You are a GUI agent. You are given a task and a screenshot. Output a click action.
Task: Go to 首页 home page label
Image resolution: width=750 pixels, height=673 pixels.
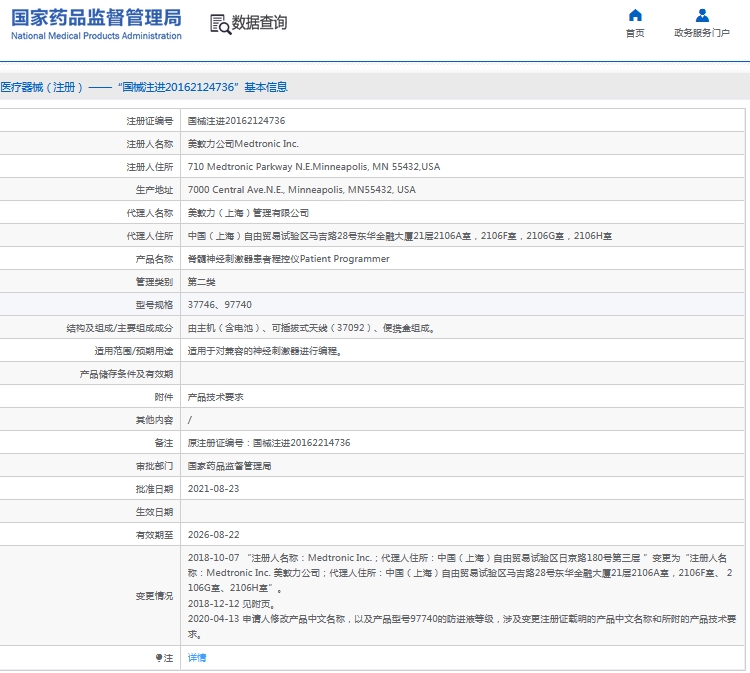coord(635,33)
